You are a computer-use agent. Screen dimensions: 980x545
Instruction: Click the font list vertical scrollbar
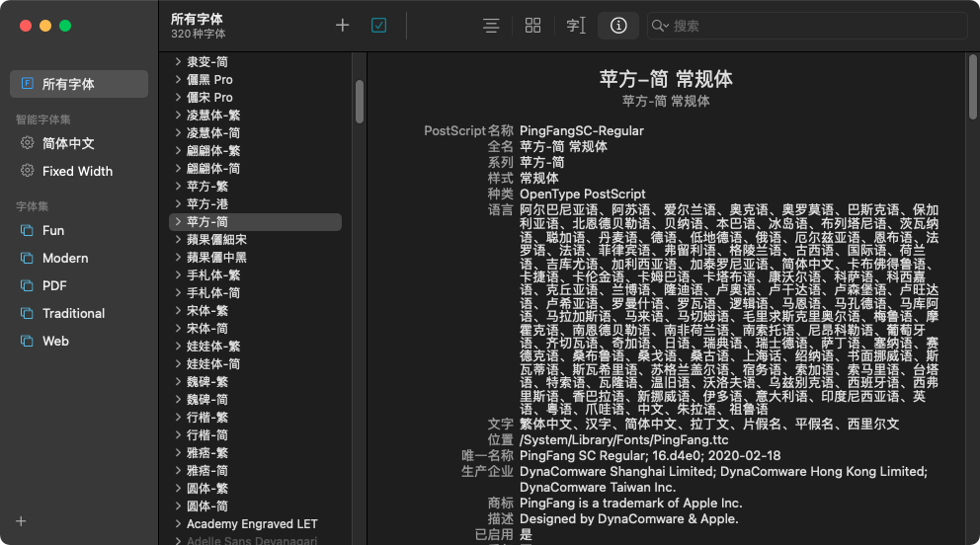[360, 102]
